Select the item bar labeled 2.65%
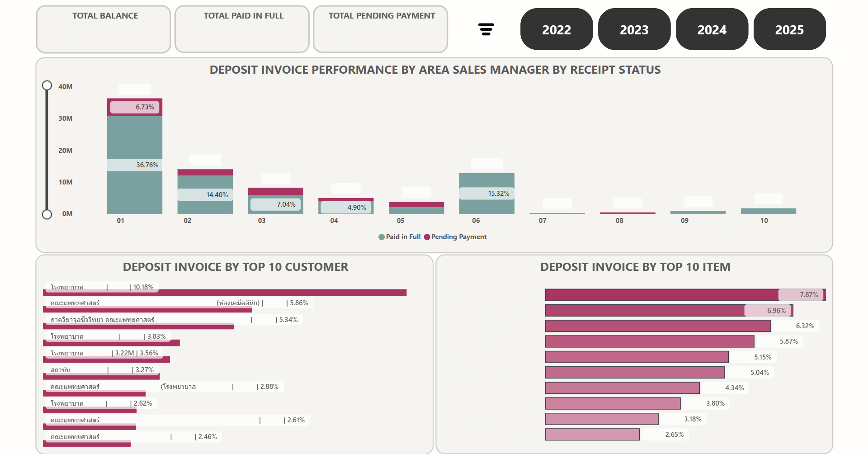This screenshot has height=454, width=868. tap(593, 435)
